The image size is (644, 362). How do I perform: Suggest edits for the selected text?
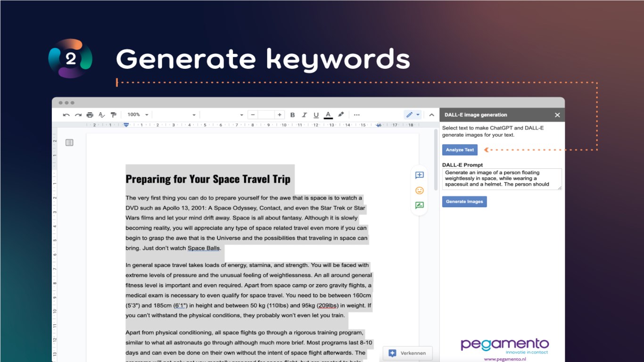point(419,206)
